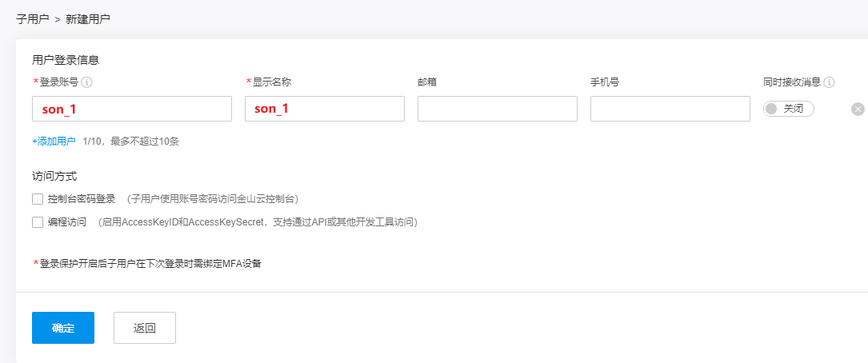The image size is (868, 363).
Task: Click the info icon beside 登录账号
Action: pos(87,82)
